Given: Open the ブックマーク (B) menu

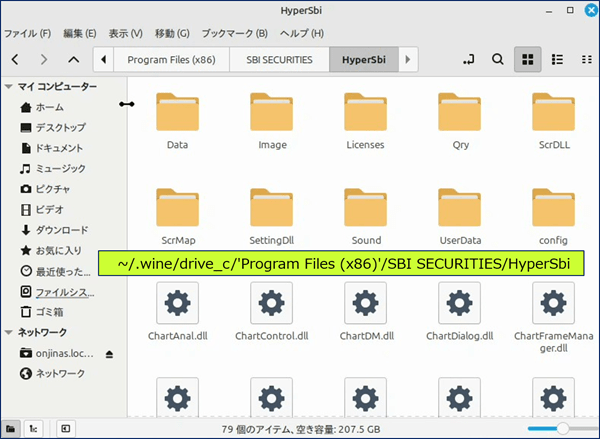Looking at the screenshot, I should point(235,34).
